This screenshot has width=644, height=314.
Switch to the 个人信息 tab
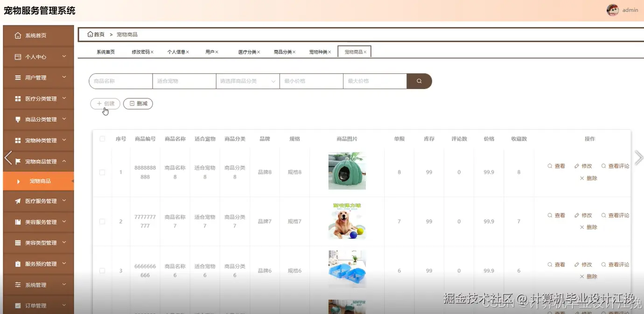[176, 52]
